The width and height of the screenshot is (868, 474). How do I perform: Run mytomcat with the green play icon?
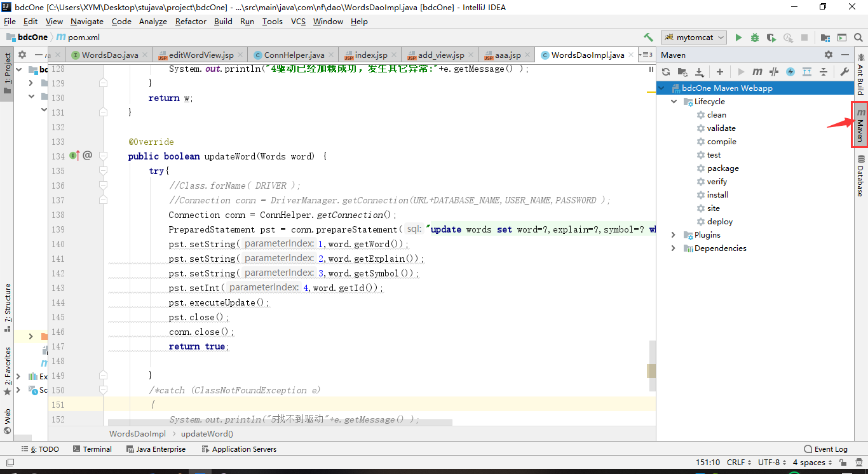[738, 37]
